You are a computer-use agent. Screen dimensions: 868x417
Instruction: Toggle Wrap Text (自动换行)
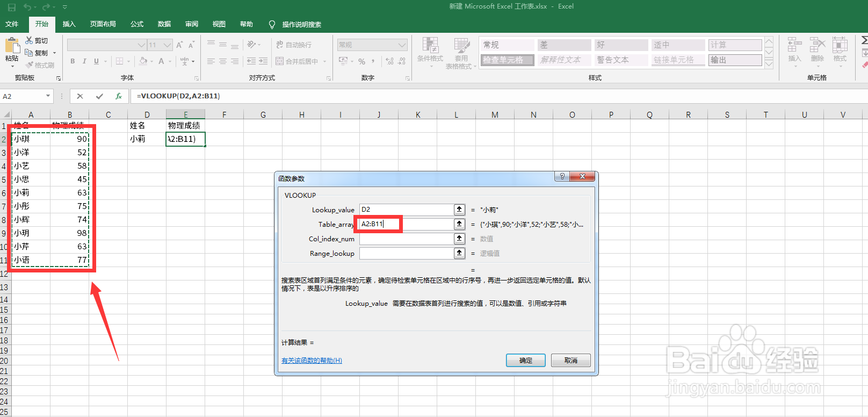click(x=294, y=45)
